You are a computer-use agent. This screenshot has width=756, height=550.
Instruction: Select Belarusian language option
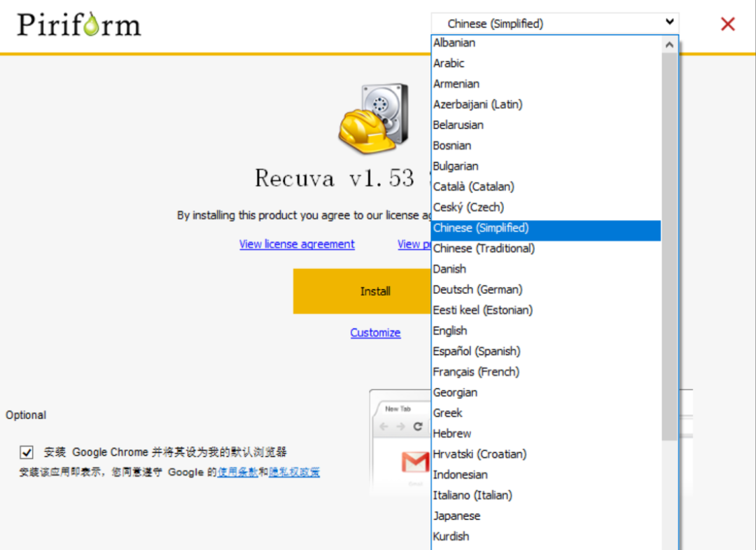[x=546, y=125]
